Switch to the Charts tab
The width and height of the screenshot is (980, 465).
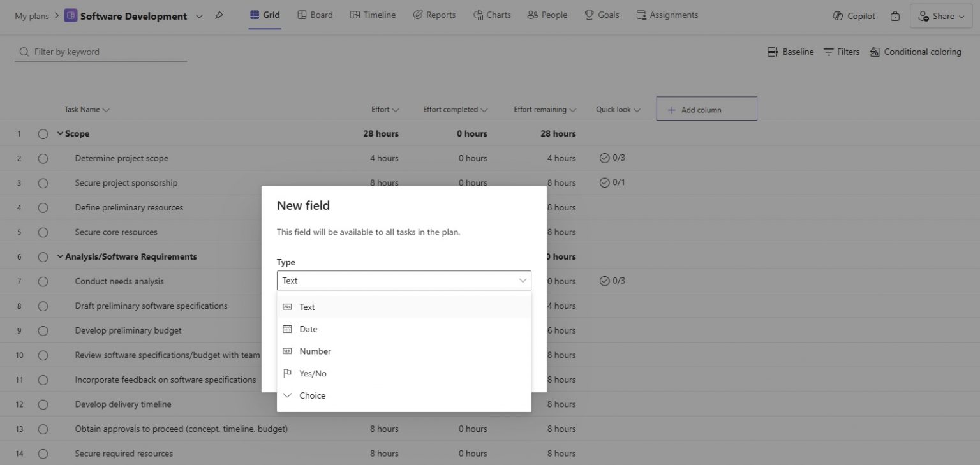pyautogui.click(x=492, y=15)
